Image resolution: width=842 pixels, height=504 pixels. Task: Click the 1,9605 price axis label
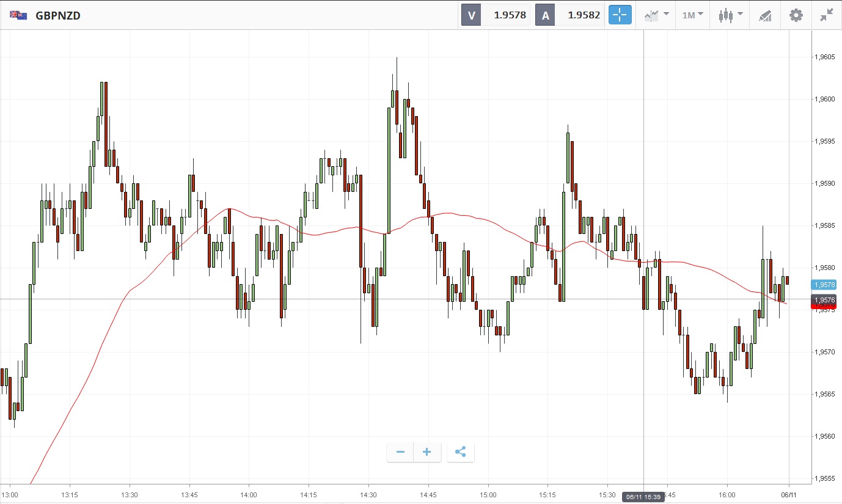click(824, 57)
